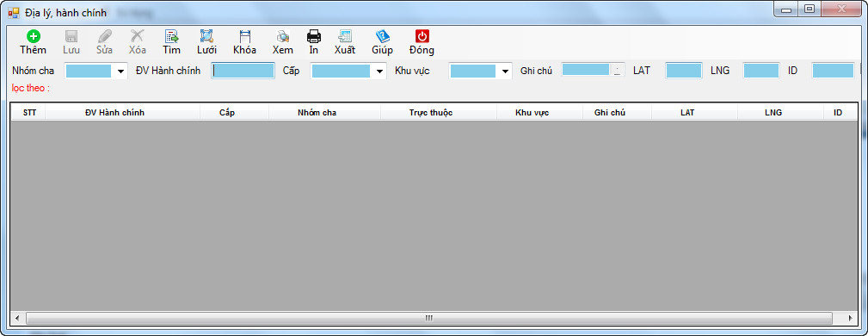This screenshot has width=868, height=336.
Task: Expand the Cấp dropdown
Action: pyautogui.click(x=379, y=71)
